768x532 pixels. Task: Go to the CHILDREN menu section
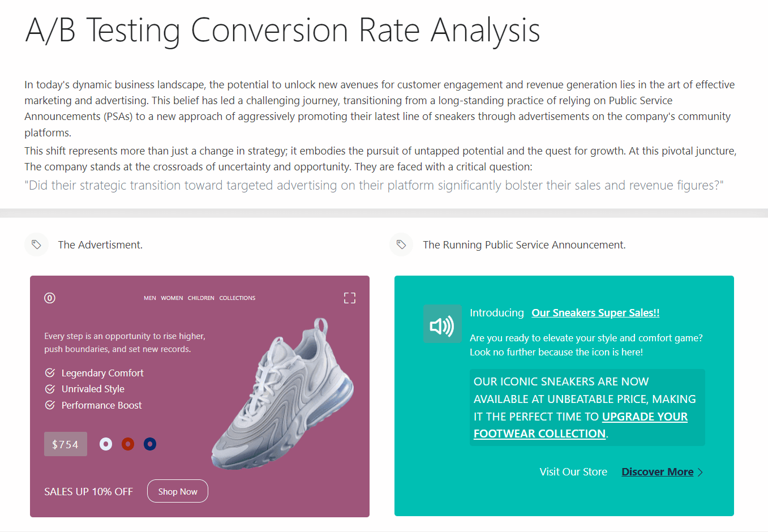201,298
